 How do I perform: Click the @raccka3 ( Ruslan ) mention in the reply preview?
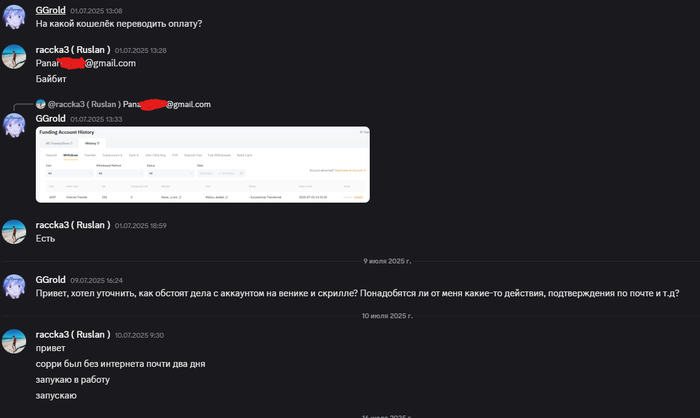click(84, 104)
